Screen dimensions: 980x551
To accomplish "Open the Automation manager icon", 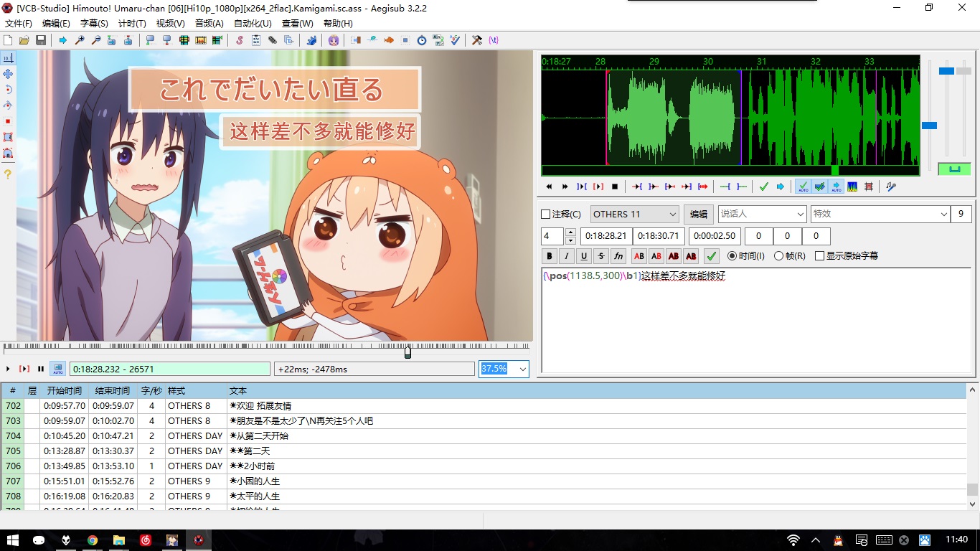I will tap(311, 40).
